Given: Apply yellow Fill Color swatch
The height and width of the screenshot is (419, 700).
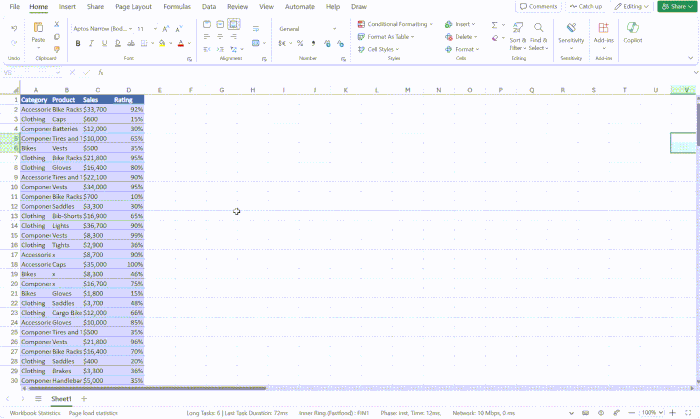Looking at the screenshot, I should pyautogui.click(x=162, y=43).
